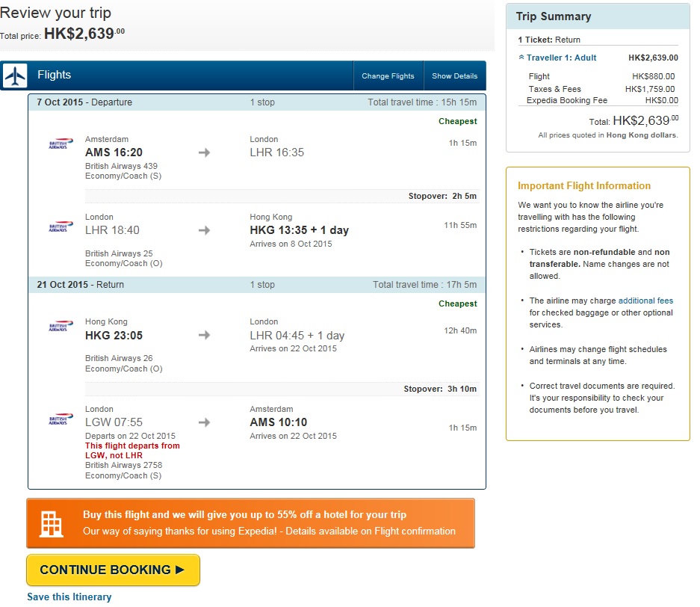Collapse the Traveller 1 chevron icon
Screen dimensions: 700x607
click(521, 57)
